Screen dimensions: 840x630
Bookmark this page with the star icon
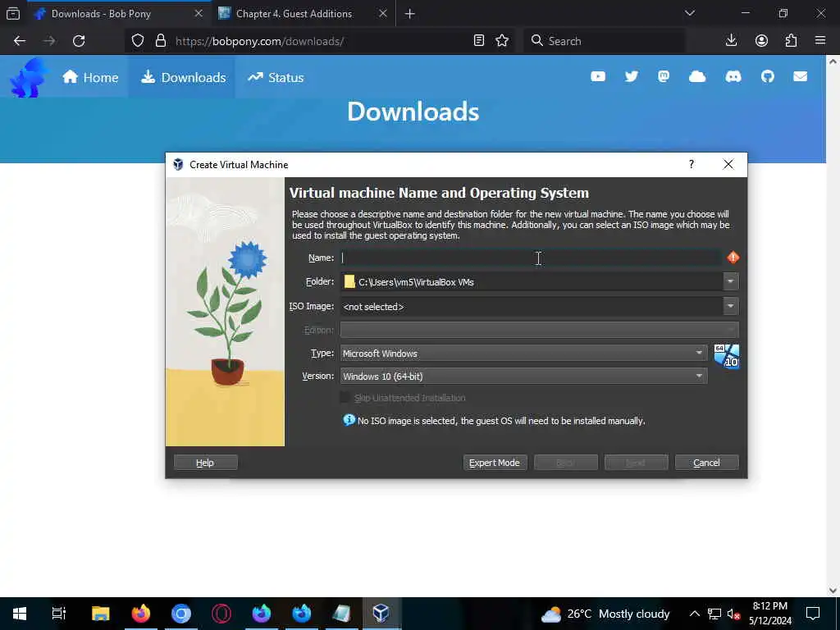502,41
